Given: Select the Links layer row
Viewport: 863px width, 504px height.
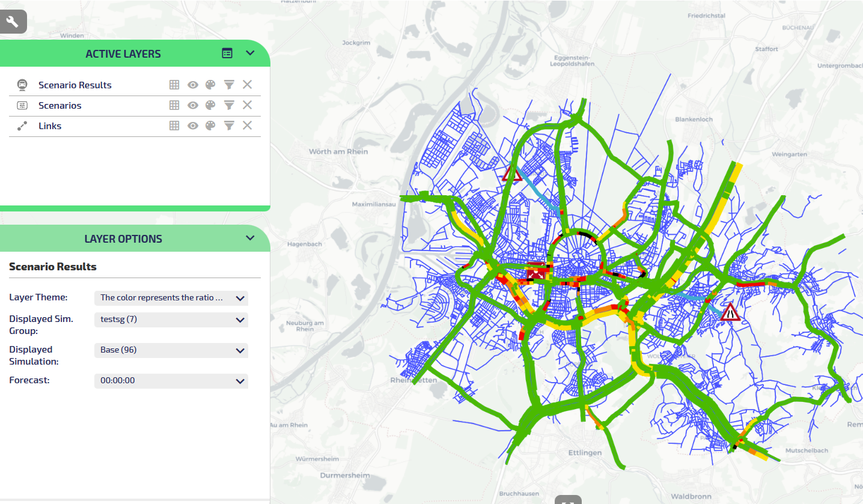Looking at the screenshot, I should tap(50, 126).
